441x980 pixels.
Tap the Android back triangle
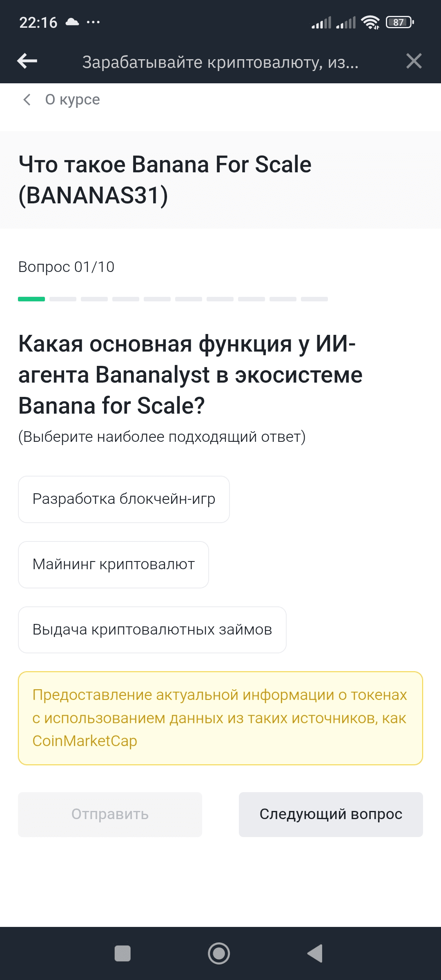tap(315, 953)
